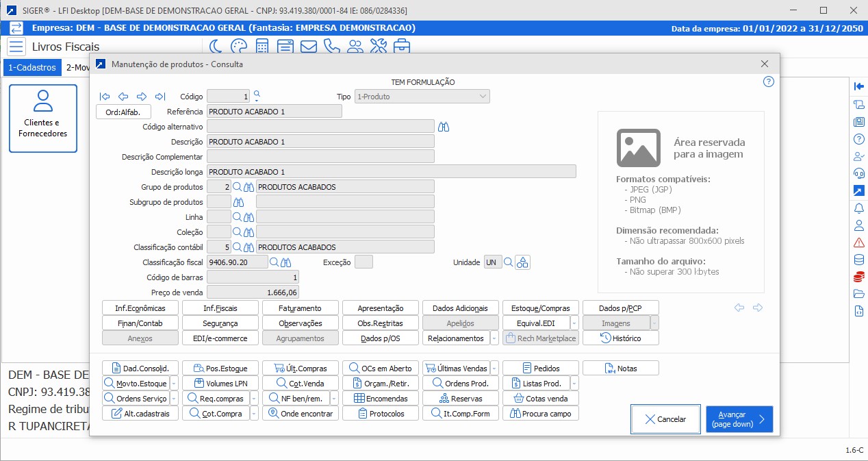Switch to the 1-Cadastros tab
Image resolution: width=868 pixels, height=461 pixels.
[x=31, y=68]
